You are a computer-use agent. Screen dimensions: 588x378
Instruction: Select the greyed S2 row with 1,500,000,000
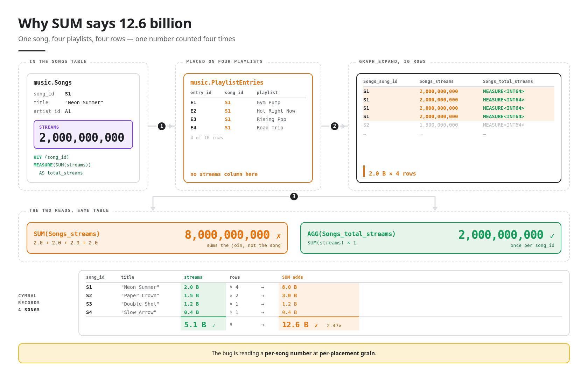pyautogui.click(x=458, y=125)
